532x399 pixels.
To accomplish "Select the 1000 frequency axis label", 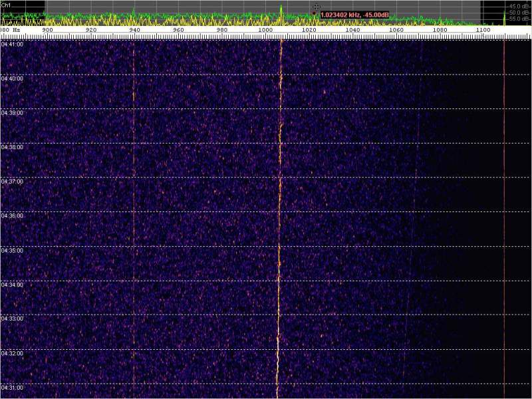I will pos(265,30).
